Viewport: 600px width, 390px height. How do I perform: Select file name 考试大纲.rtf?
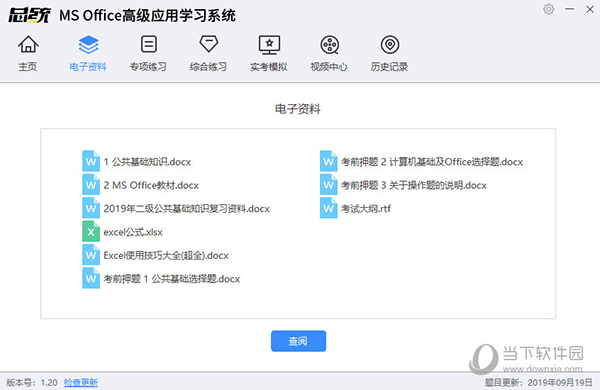[366, 209]
